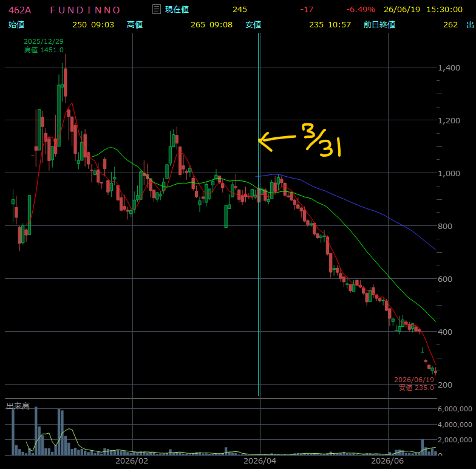Click the 高値 1451.0 chart annotation
476x469 pixels.
pos(44,50)
